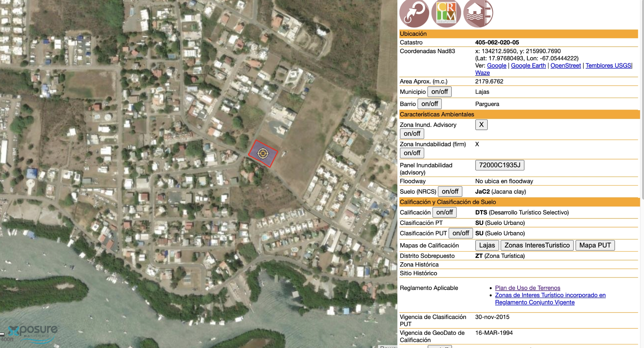
Task: Toggle Zona Inundabilidad firm on/off
Action: click(412, 153)
